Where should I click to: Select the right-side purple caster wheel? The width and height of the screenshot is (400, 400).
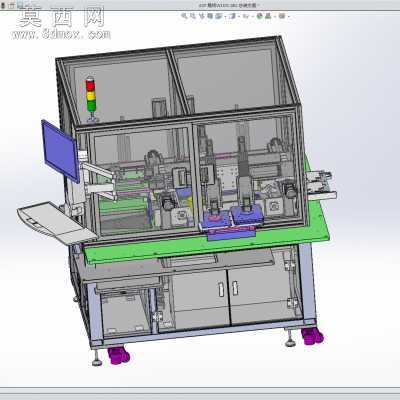pos(312,336)
